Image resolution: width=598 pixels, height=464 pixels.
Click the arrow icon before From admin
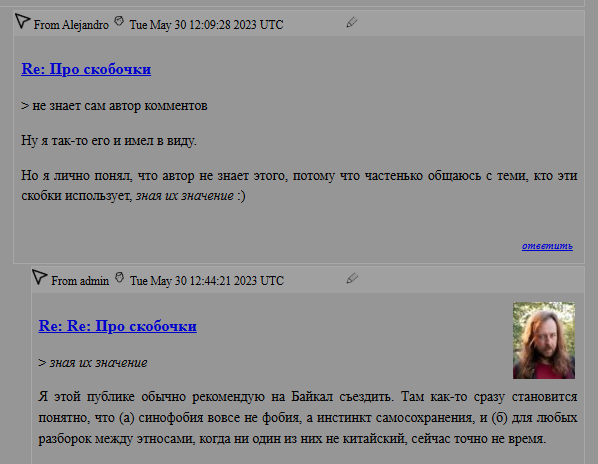tap(39, 277)
